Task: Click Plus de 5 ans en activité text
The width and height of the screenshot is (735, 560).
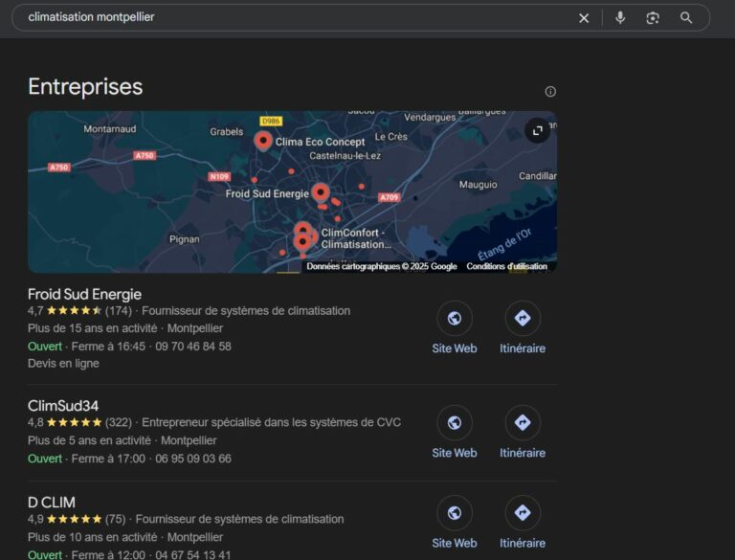Action: 89,441
